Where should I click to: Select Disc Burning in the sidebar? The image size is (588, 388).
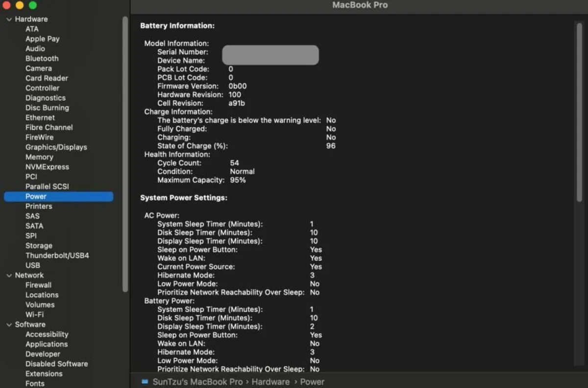48,107
